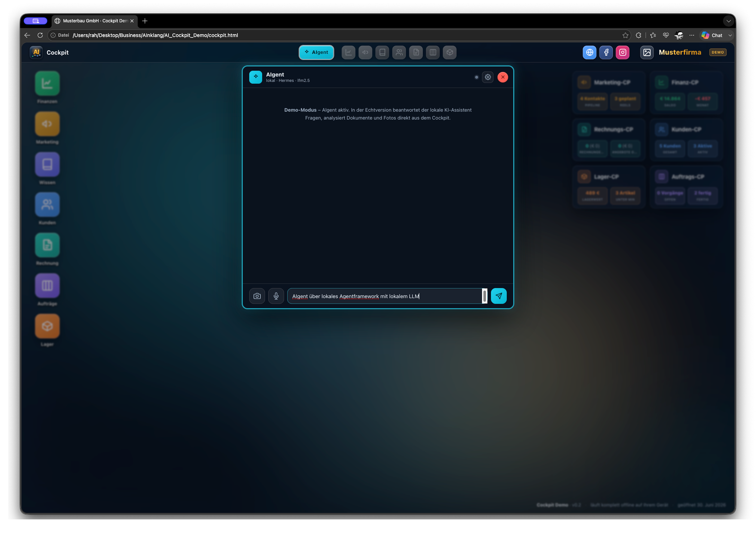Click the AIgent button in top toolbar
The image size is (756, 541).
tap(316, 52)
